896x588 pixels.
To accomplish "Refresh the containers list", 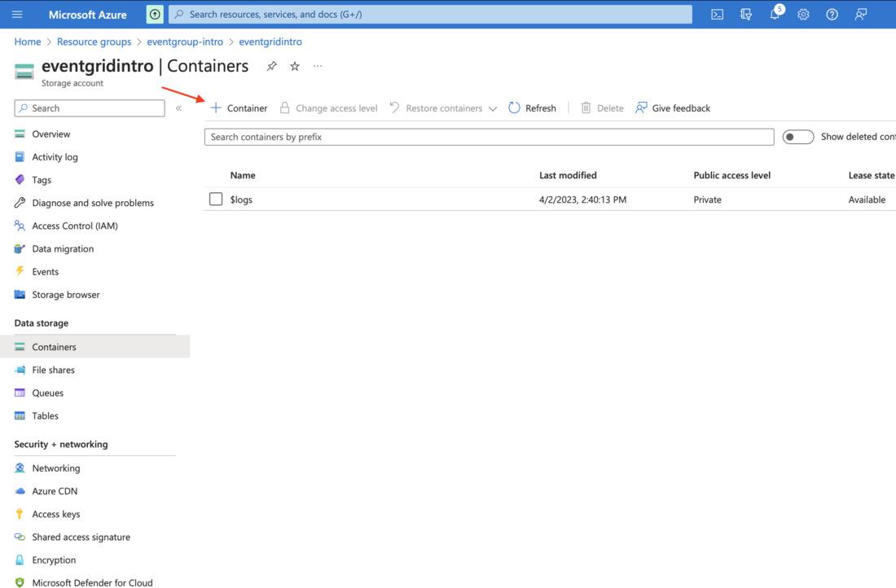I will 532,108.
